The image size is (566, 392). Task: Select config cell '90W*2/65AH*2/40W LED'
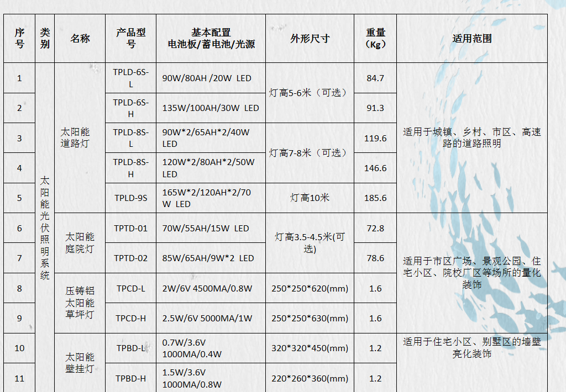pyautogui.click(x=211, y=138)
